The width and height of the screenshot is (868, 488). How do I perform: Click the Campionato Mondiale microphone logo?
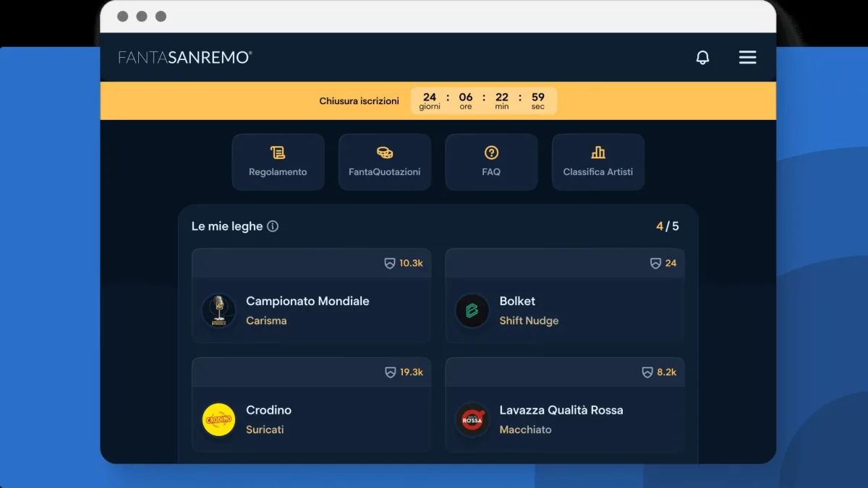coord(218,311)
